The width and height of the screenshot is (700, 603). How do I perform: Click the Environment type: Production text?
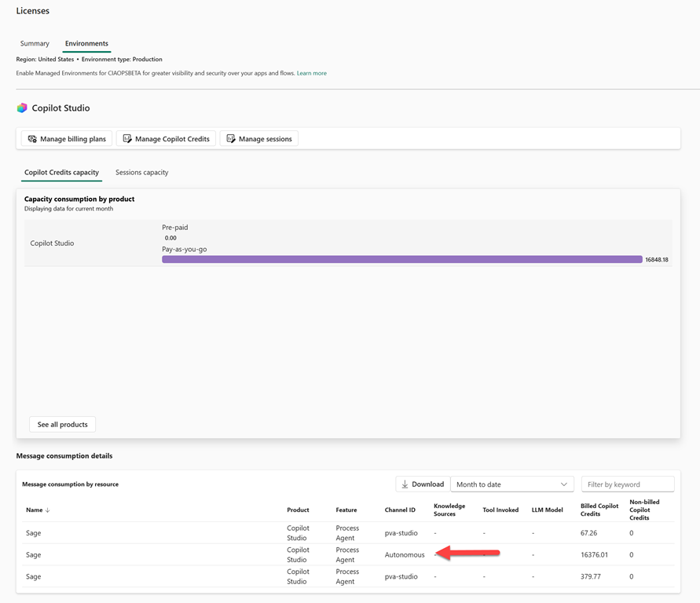[x=122, y=59]
